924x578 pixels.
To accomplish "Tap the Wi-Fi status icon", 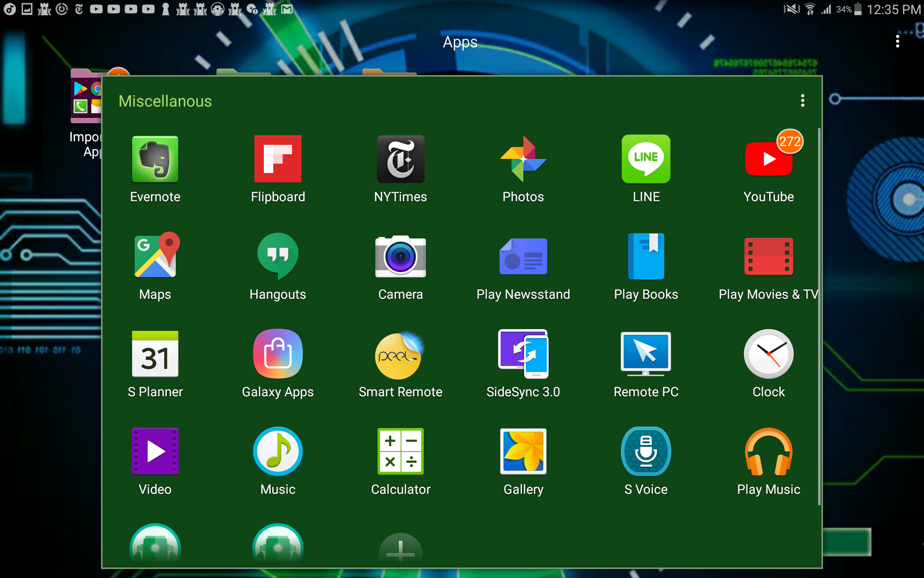I will [x=810, y=9].
